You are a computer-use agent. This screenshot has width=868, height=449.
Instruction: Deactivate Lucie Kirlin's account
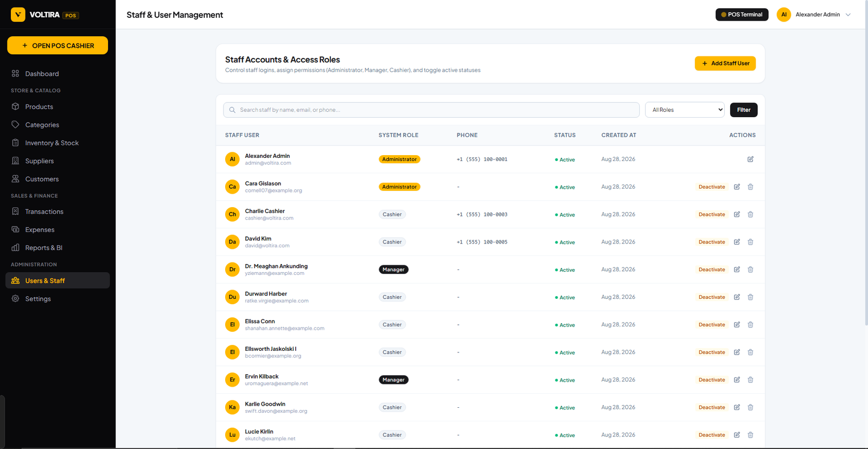click(x=712, y=435)
